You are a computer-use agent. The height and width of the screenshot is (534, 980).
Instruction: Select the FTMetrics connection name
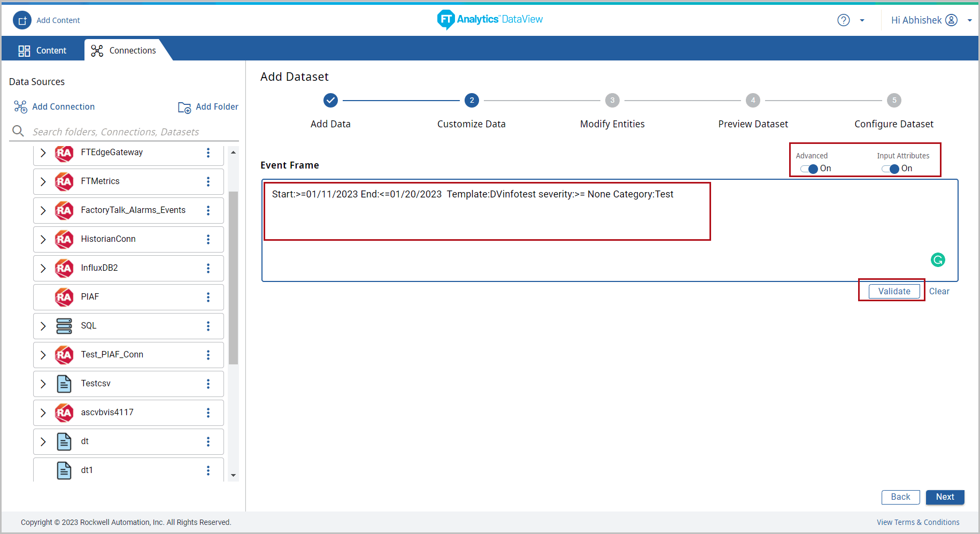(x=101, y=181)
